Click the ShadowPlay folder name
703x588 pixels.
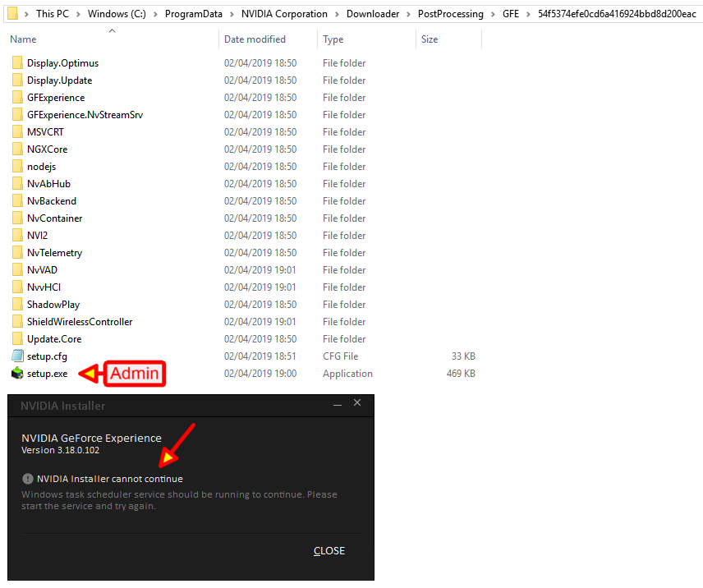pos(53,305)
